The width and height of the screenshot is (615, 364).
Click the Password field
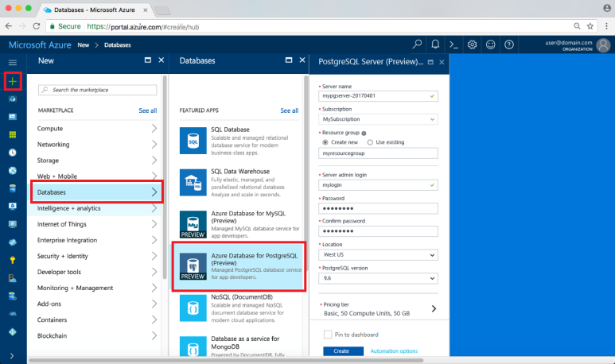(378, 208)
